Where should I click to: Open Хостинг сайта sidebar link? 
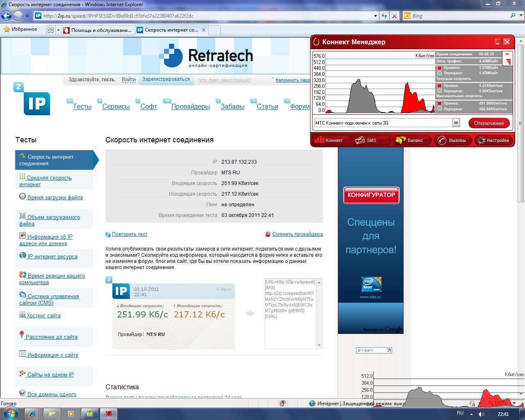point(43,315)
